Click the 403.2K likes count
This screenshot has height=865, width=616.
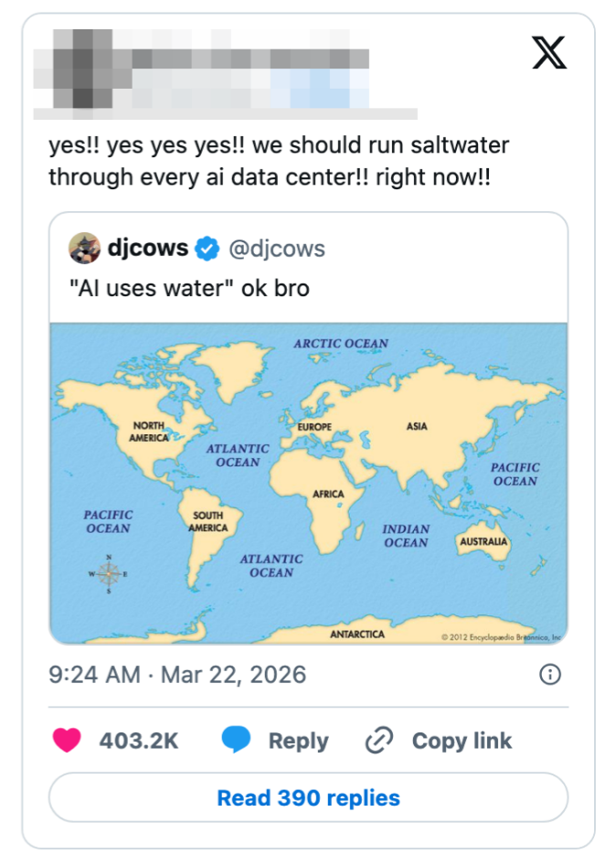(x=138, y=741)
